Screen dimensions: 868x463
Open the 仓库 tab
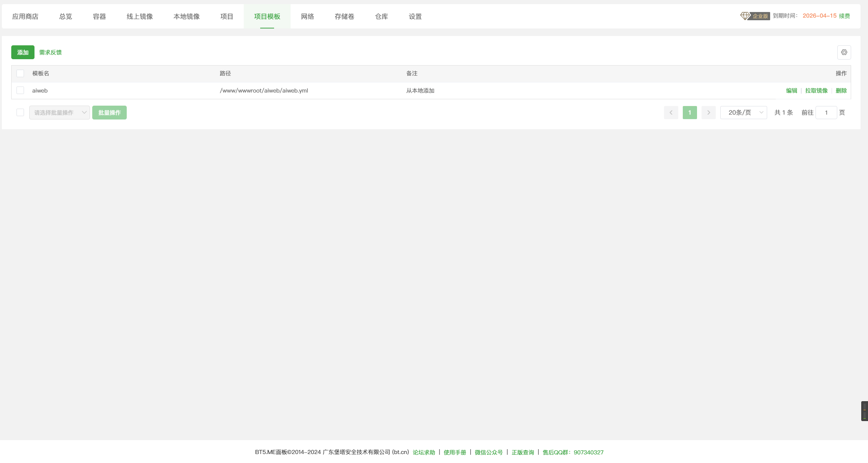tap(382, 16)
